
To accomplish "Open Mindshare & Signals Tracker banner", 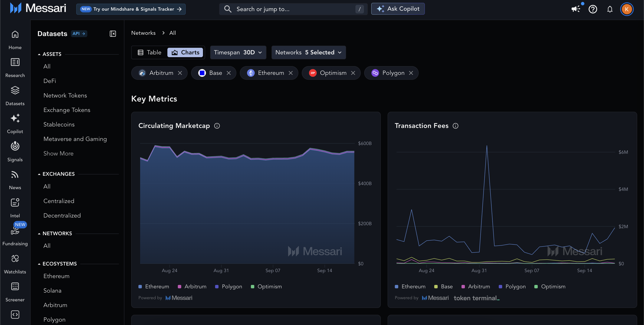I will coord(131,9).
